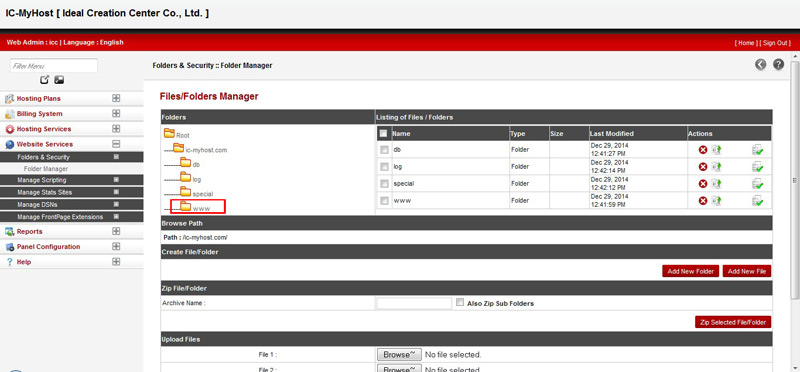Click the Billing System sidebar icon
This screenshot has height=372, width=800.
point(9,114)
